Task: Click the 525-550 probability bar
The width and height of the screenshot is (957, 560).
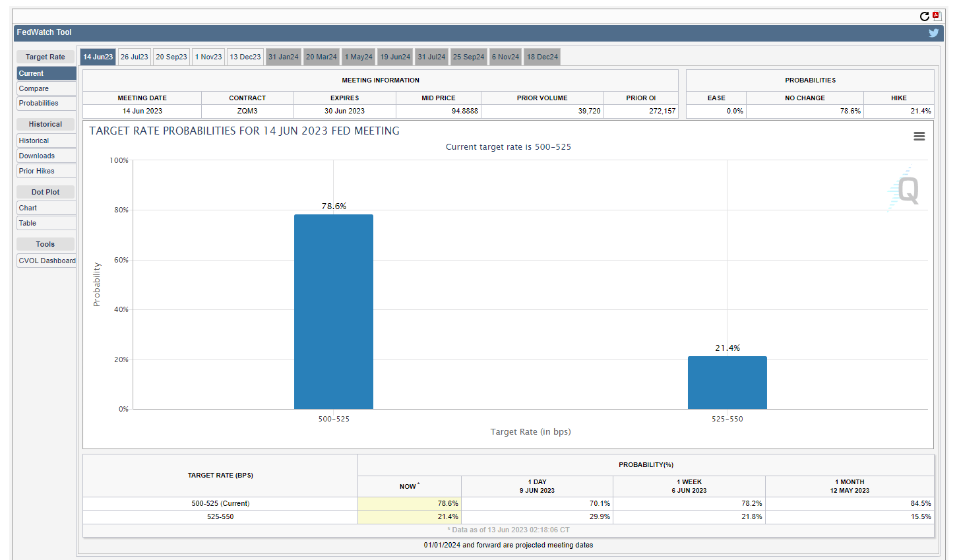Action: tap(727, 383)
